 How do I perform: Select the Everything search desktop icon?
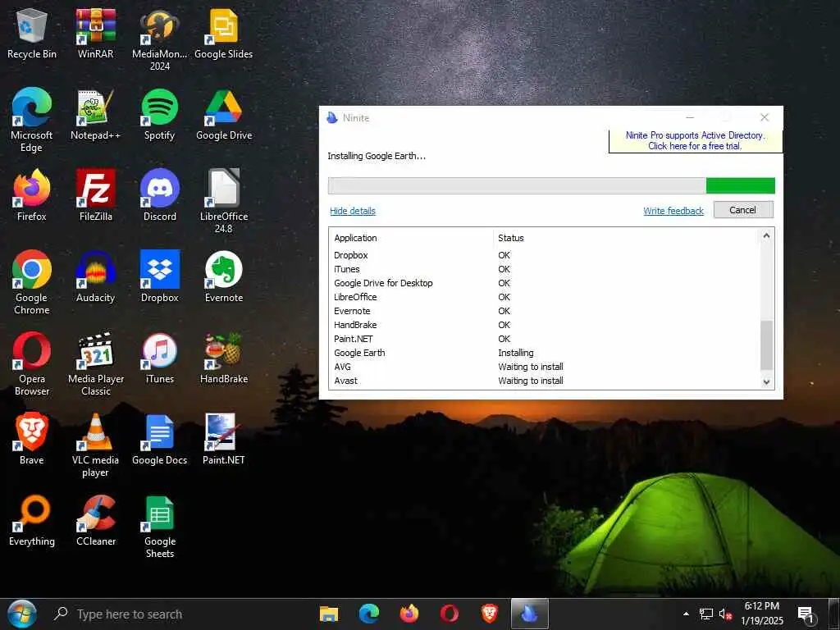pyautogui.click(x=32, y=521)
